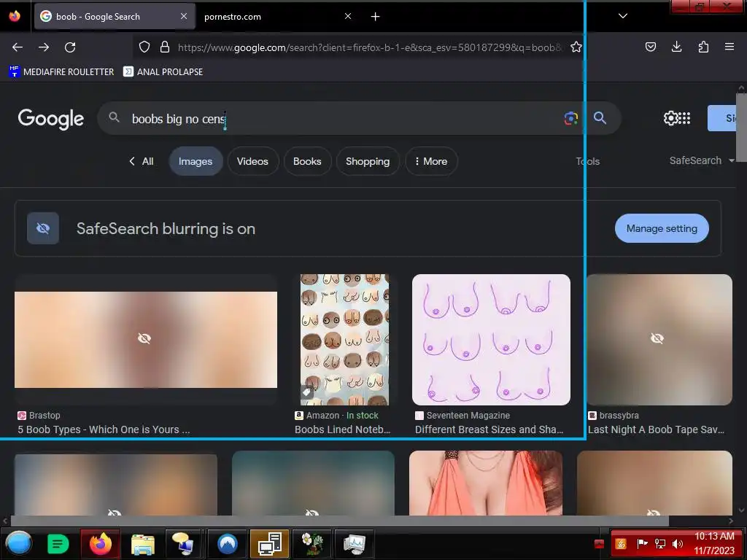Open the tracking protection shield panel
747x560 pixels.
pyautogui.click(x=144, y=47)
